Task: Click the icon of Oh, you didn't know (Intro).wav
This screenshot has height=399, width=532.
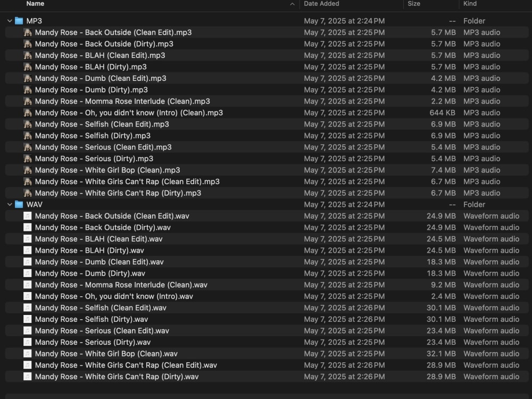Action: tap(28, 296)
